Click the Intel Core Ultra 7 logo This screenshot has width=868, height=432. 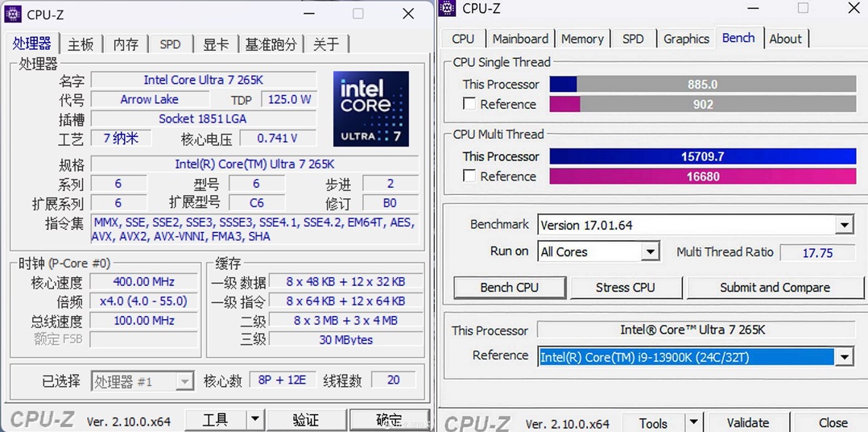pyautogui.click(x=371, y=109)
